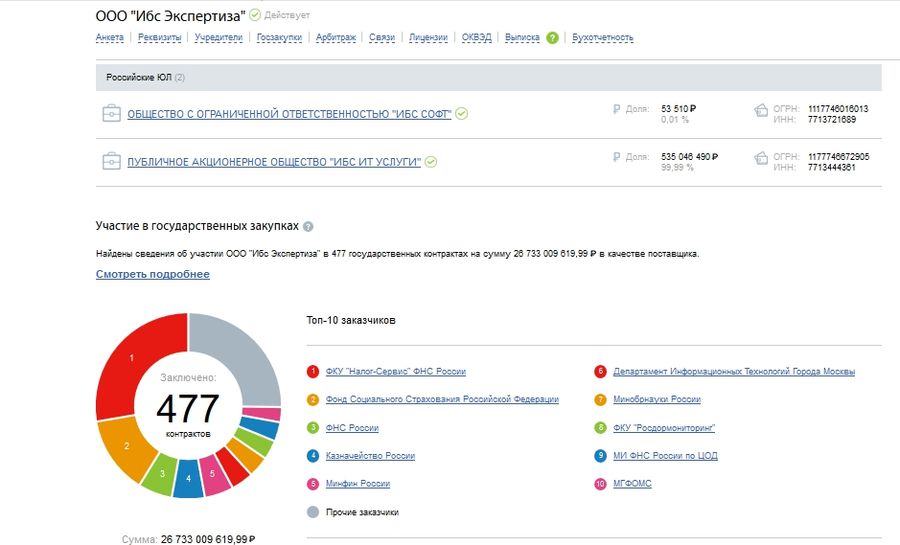This screenshot has width=900, height=545.
Task: Open the Учредители tab
Action: tap(219, 37)
